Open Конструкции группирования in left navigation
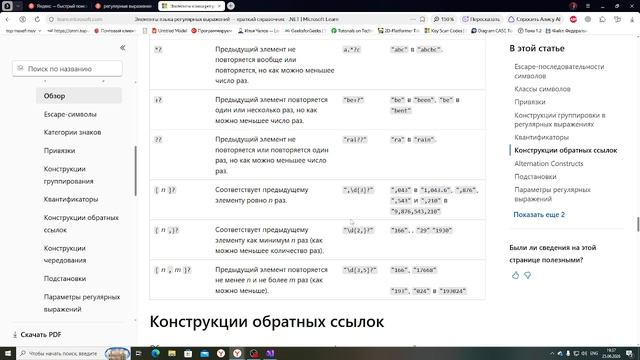Image resolution: width=640 pixels, height=360 pixels. point(69,175)
